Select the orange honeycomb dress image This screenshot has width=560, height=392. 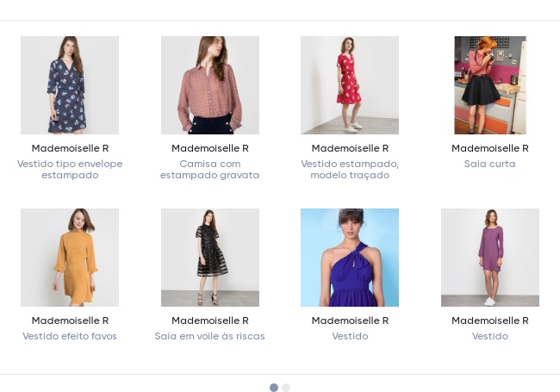[70, 258]
